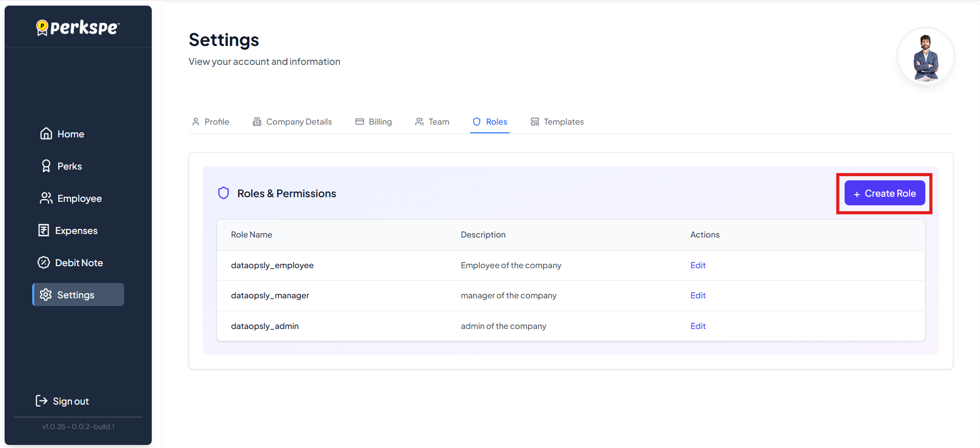
Task: Click the Home house icon
Action: pyautogui.click(x=46, y=134)
